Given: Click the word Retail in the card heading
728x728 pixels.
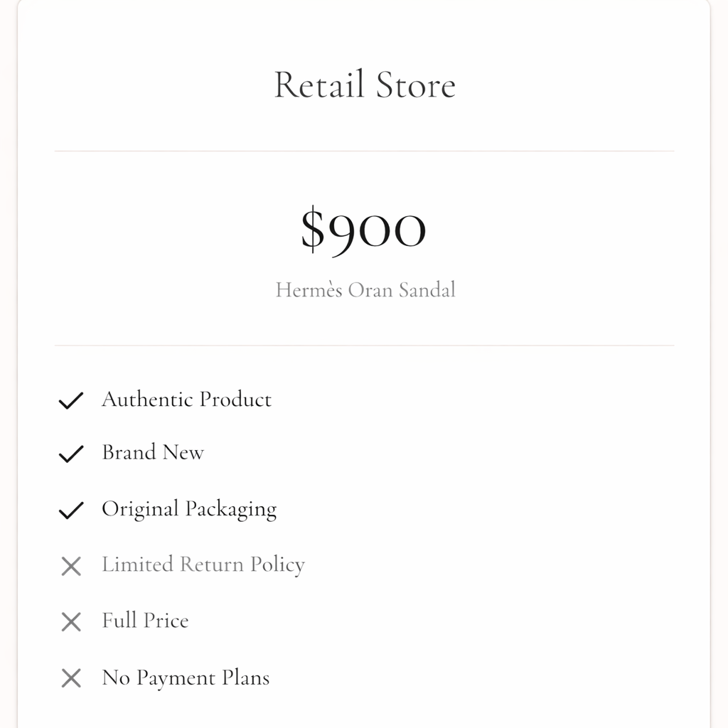Looking at the screenshot, I should (x=318, y=85).
